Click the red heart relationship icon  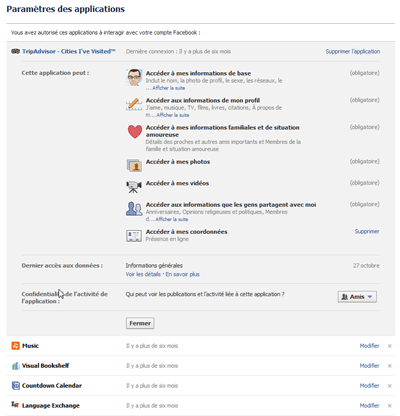(135, 132)
